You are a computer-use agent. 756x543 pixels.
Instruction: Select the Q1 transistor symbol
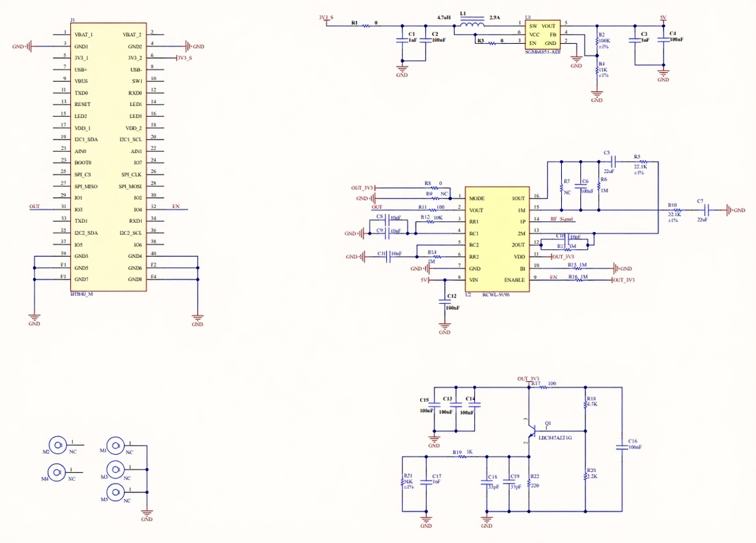tap(531, 432)
